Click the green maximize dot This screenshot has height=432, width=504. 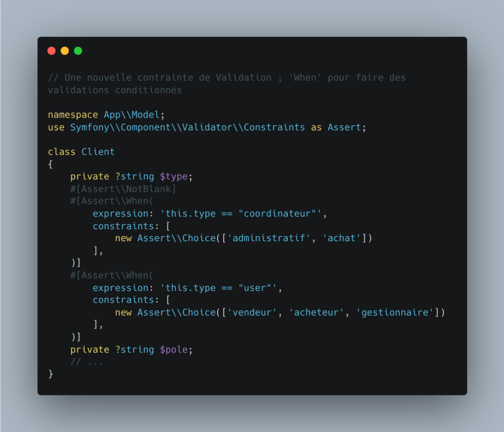click(x=78, y=51)
